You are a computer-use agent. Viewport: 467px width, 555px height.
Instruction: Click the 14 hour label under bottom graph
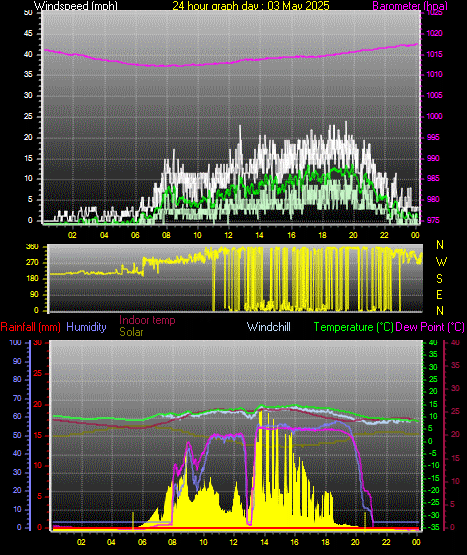point(264,542)
